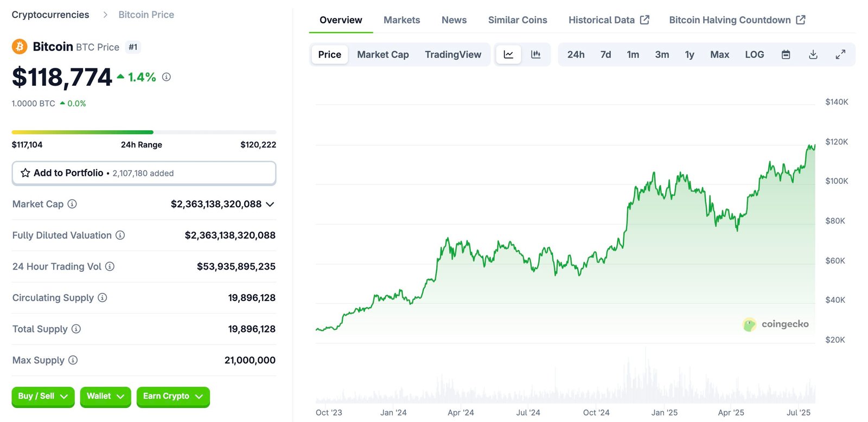
Task: Toggle LOG scale on chart
Action: tap(755, 54)
